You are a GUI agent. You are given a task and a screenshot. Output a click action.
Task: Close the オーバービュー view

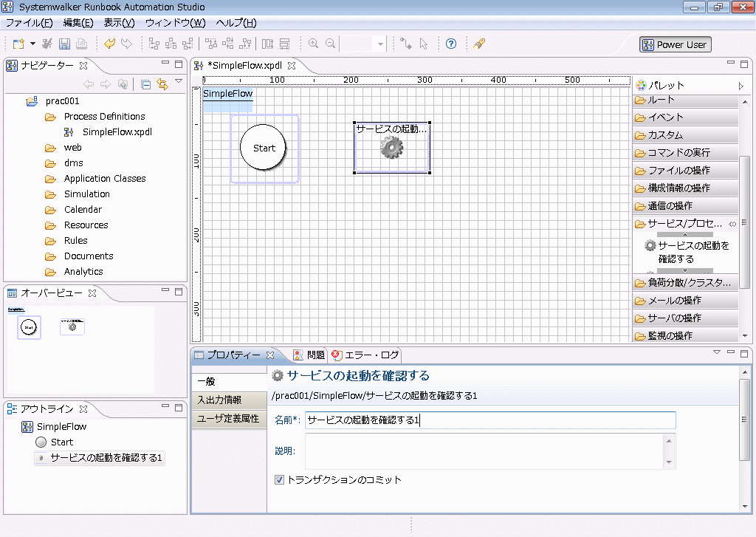[92, 293]
